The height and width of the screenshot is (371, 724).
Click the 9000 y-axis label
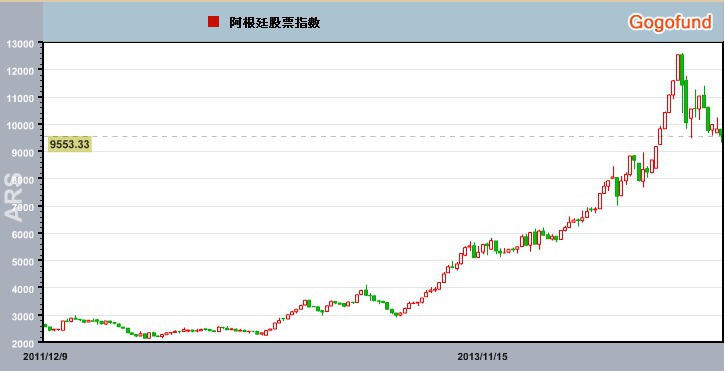coord(23,153)
